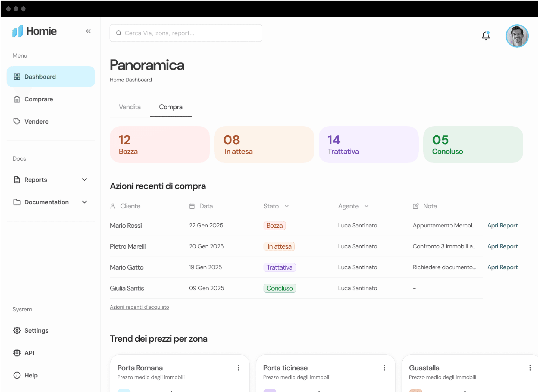Go to Vendere in the sidebar
Screen dimensions: 538x392
[x=51, y=121]
